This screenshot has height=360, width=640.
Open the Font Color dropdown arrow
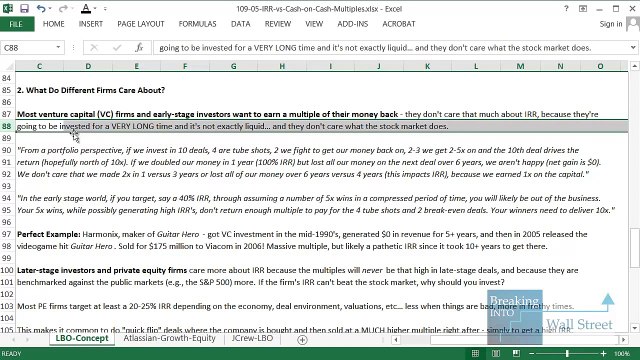point(95,9)
